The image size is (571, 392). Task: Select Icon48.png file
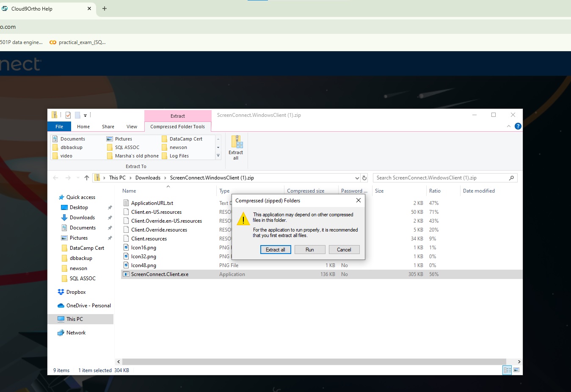143,265
